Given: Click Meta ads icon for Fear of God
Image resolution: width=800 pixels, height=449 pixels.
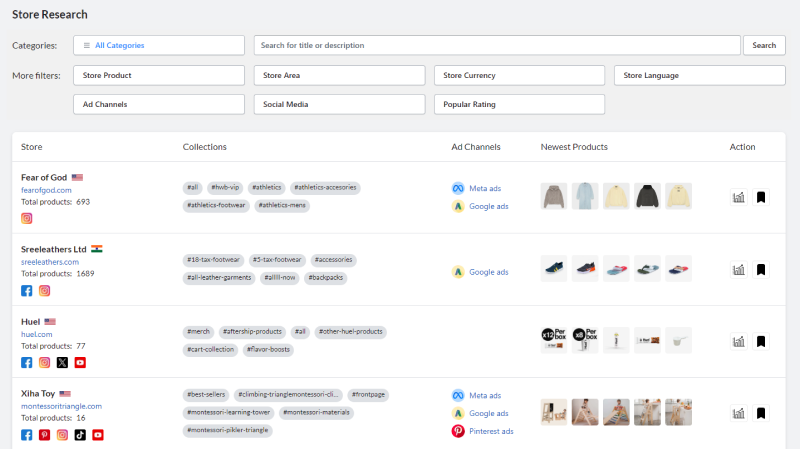Looking at the screenshot, I should coord(458,188).
